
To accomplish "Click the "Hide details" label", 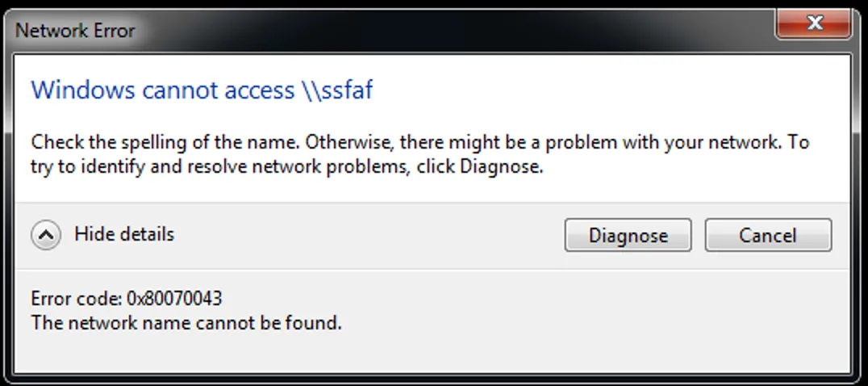I will click(124, 234).
